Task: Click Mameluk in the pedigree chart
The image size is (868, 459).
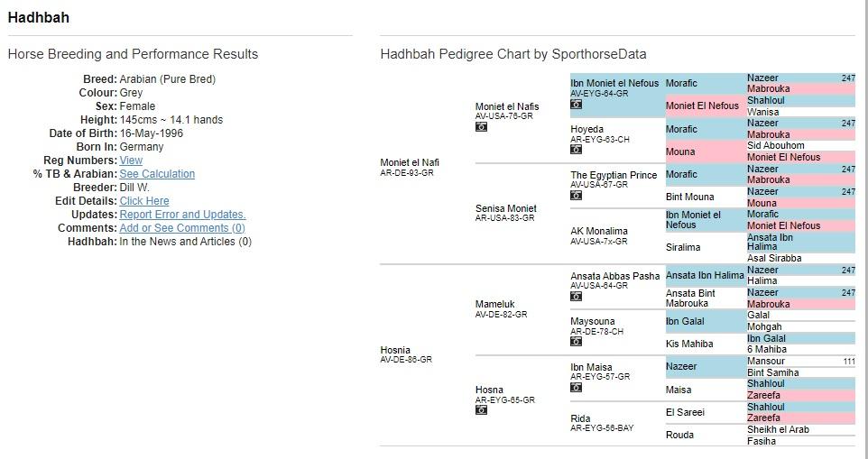Action: point(494,304)
